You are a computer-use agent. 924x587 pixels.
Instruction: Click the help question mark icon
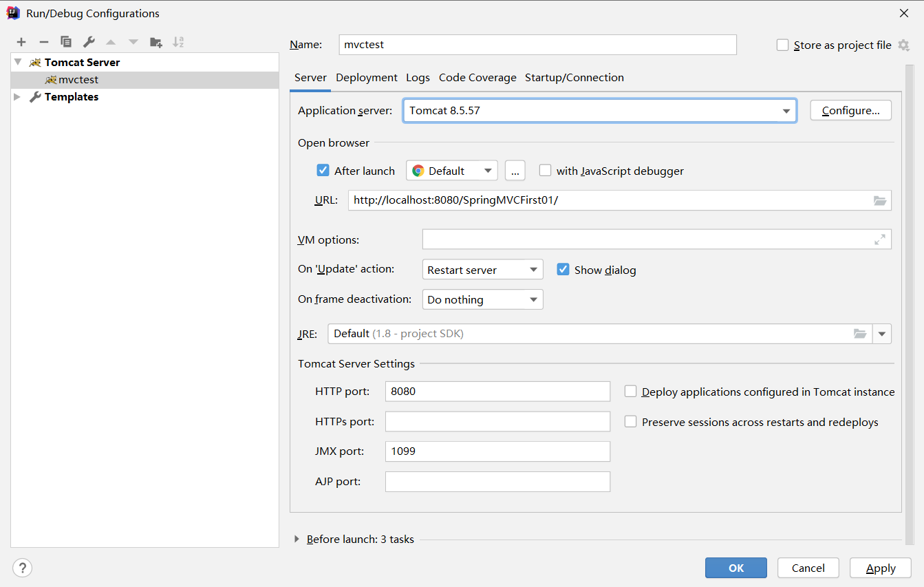point(23,568)
